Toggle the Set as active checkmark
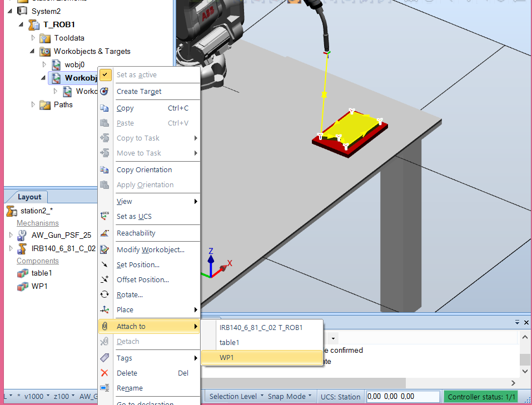Viewport: 532px width, 405px height. pos(105,74)
